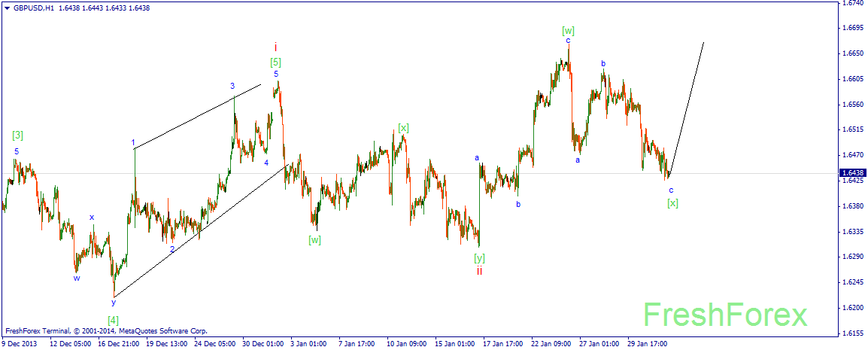This screenshot has height=350, width=868.
Task: Click the 1.6560 price axis label
Action: coord(853,104)
